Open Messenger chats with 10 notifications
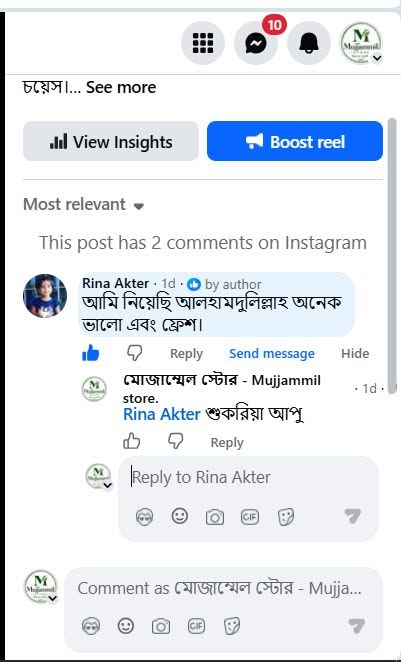 256,43
